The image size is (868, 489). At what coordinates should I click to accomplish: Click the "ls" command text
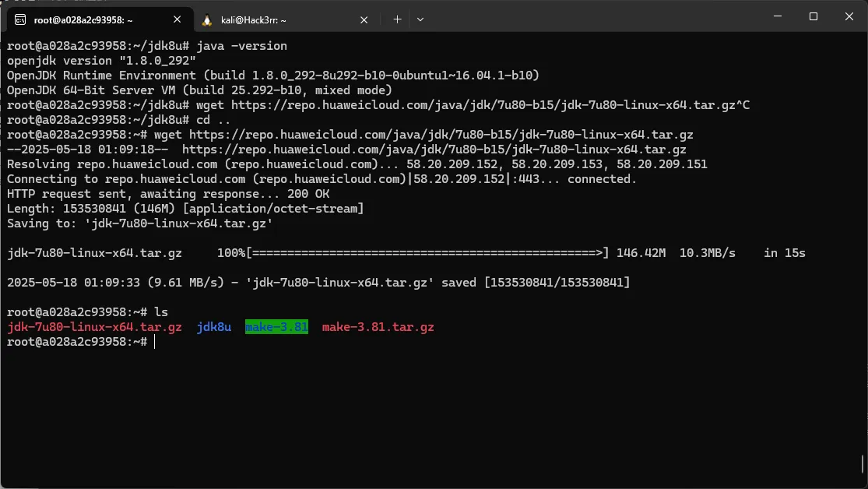pyautogui.click(x=161, y=312)
